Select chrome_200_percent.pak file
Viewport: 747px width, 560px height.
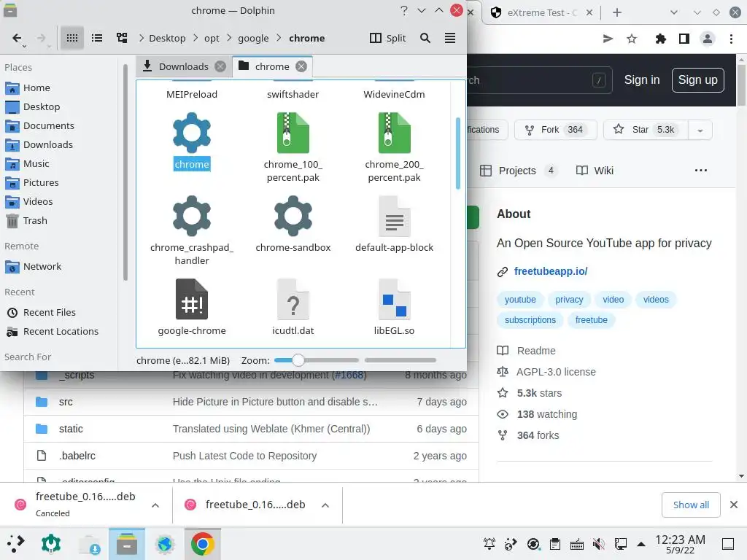coord(394,147)
